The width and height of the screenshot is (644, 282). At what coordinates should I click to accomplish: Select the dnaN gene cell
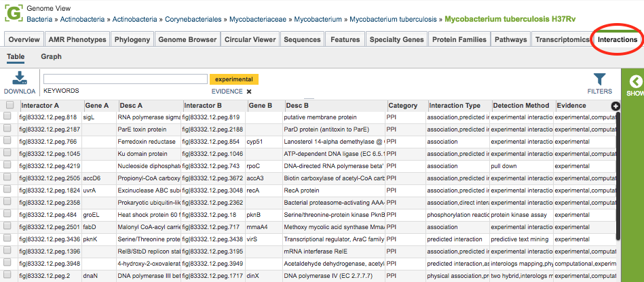(100, 276)
